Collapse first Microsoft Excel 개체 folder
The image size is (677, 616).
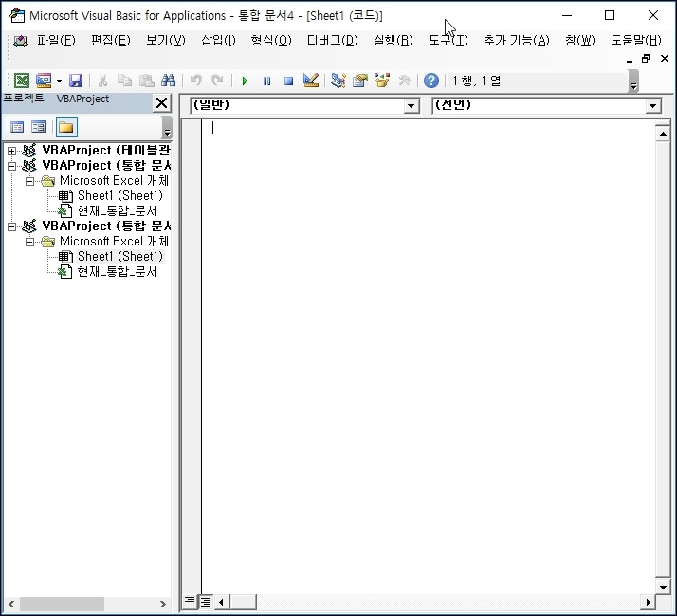coord(29,181)
